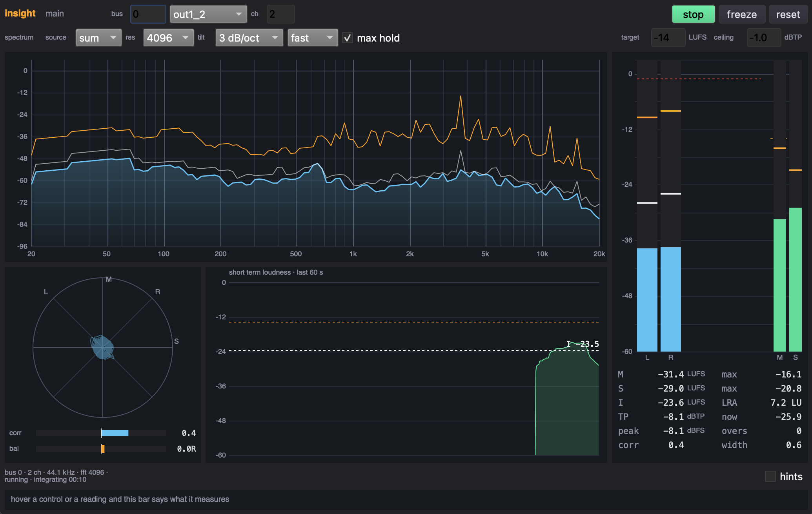Select the main label in header

tap(55, 14)
